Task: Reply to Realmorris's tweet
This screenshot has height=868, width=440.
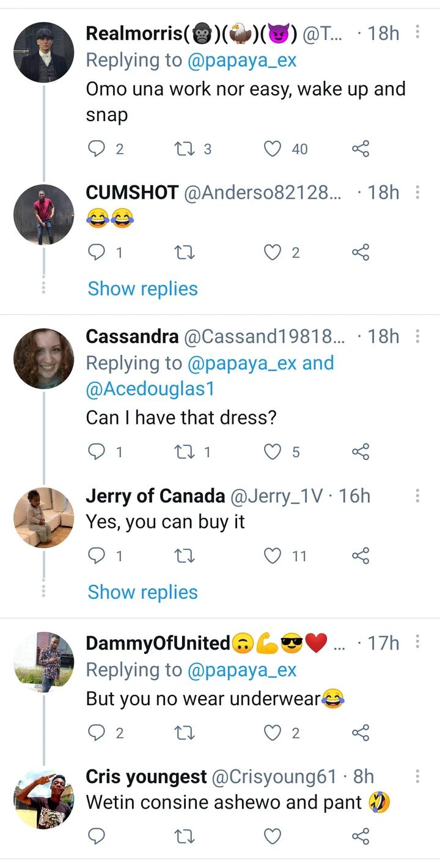Action: (97, 149)
